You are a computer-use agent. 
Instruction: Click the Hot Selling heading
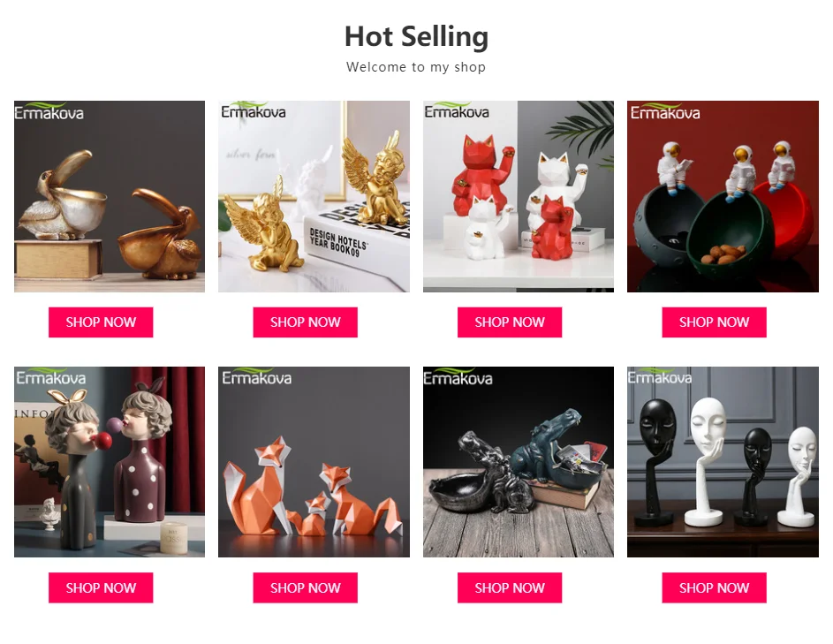tap(417, 37)
